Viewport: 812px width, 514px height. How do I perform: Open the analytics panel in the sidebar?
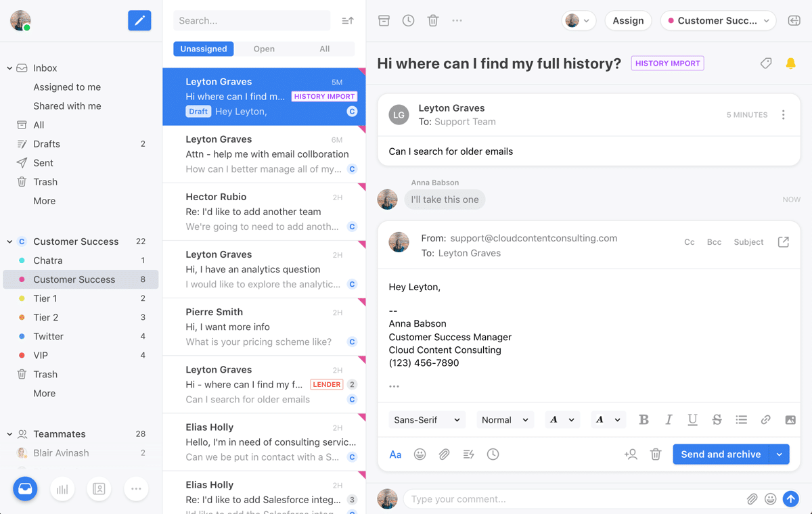coord(62,489)
